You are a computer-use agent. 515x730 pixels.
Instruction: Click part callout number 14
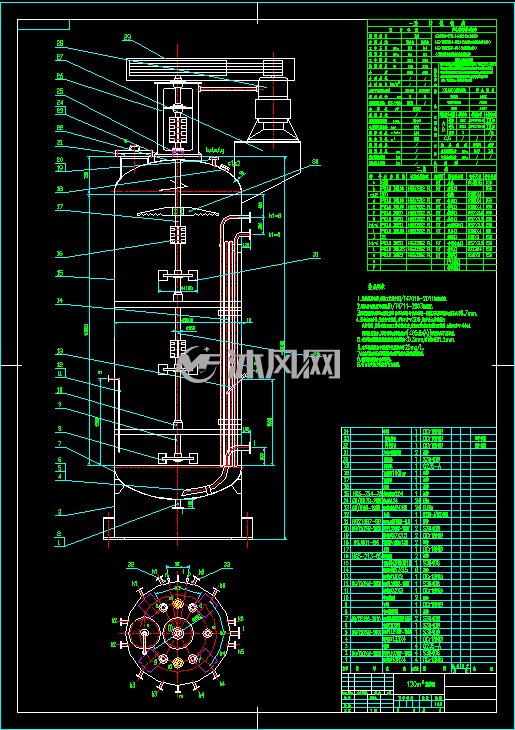click(x=60, y=301)
